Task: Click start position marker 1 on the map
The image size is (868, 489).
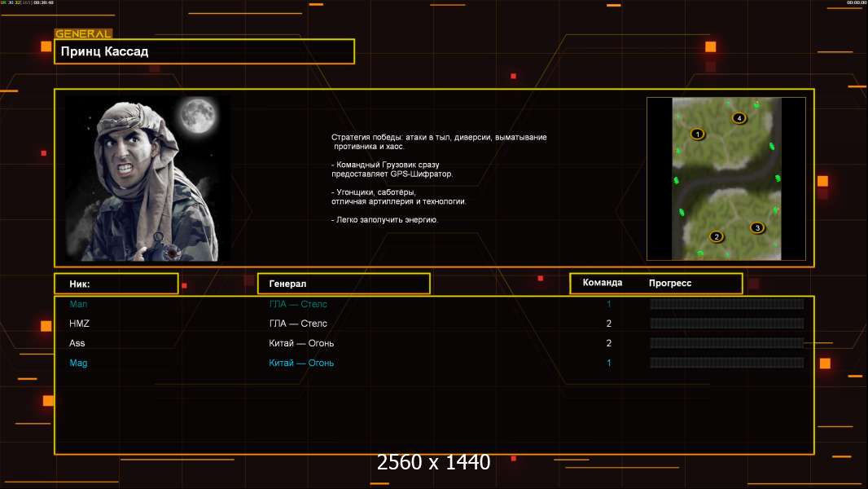Action: coord(697,134)
